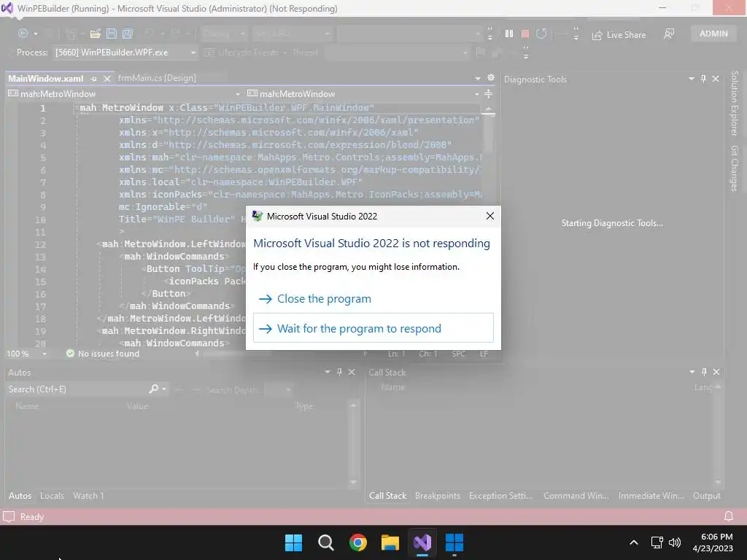747x560 pixels.
Task: Switch to the Locals tab
Action: coord(52,496)
